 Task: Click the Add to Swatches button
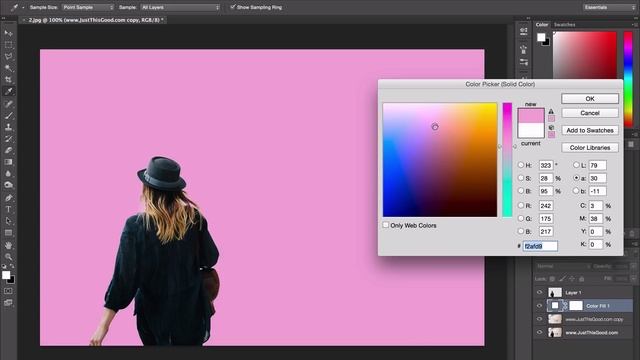590,130
